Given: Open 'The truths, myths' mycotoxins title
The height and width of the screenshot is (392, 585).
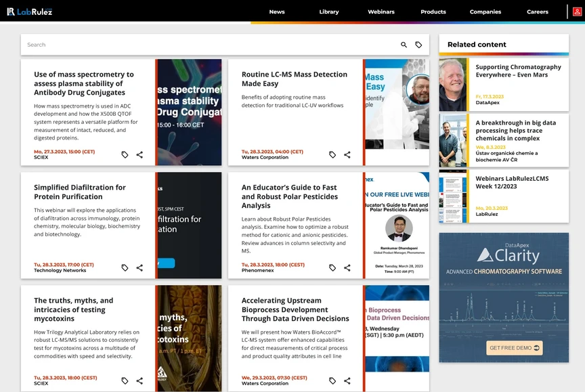Looking at the screenshot, I should click(74, 309).
